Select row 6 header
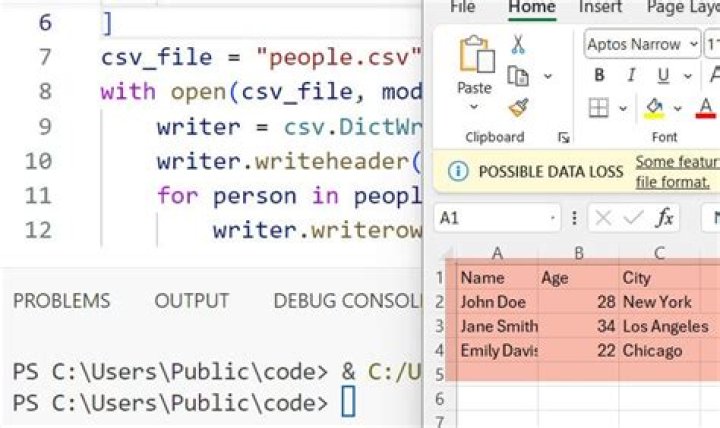This screenshot has height=428, width=720. pos(439,399)
